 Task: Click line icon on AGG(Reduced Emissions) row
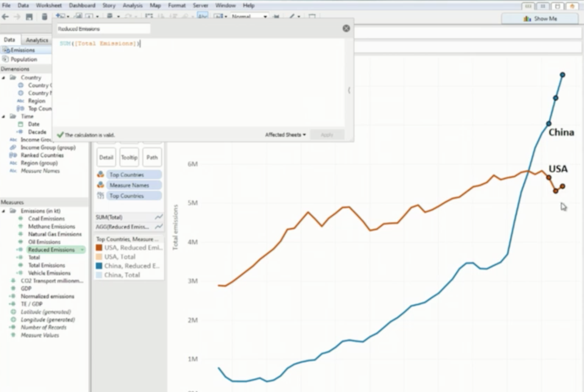pyautogui.click(x=159, y=227)
